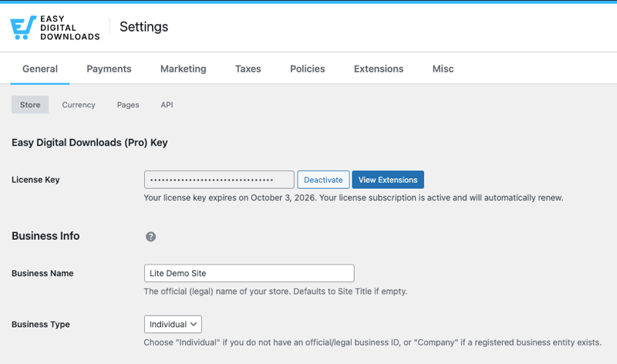
Task: Open the Policies tab
Action: [307, 69]
